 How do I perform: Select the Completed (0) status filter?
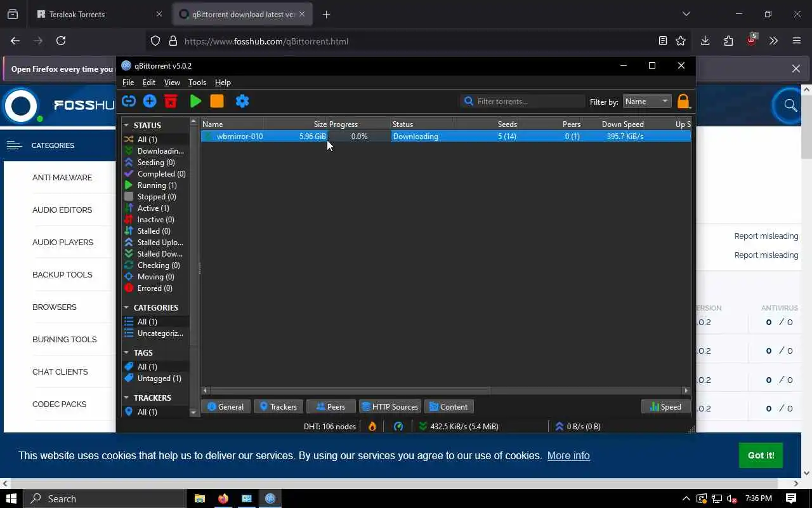pyautogui.click(x=155, y=173)
